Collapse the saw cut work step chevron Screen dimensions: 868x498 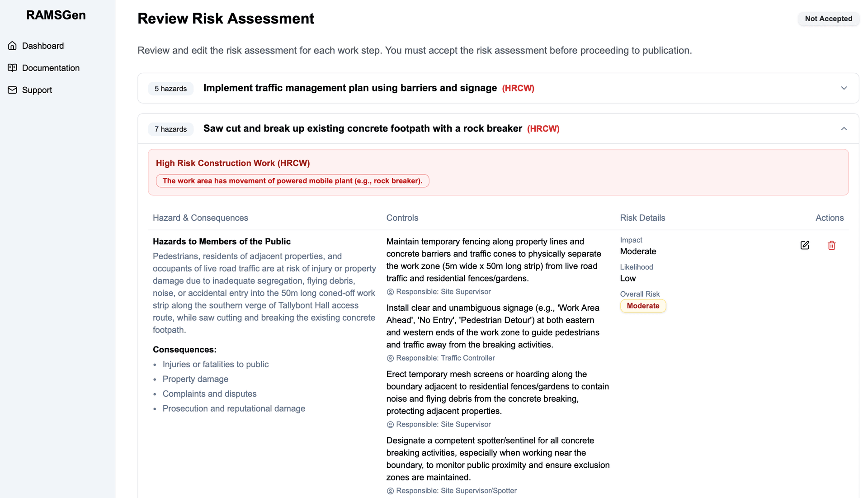[x=844, y=128]
